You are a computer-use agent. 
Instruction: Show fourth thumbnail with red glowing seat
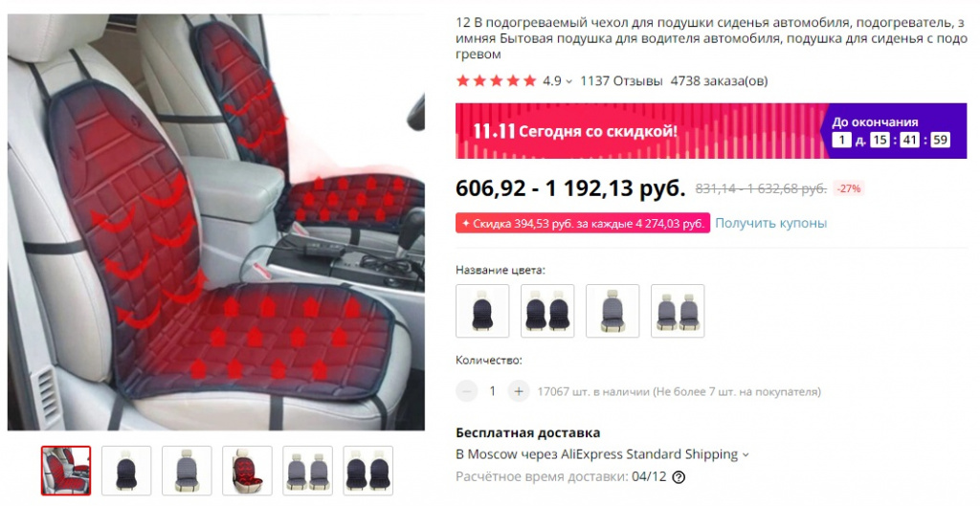click(247, 471)
